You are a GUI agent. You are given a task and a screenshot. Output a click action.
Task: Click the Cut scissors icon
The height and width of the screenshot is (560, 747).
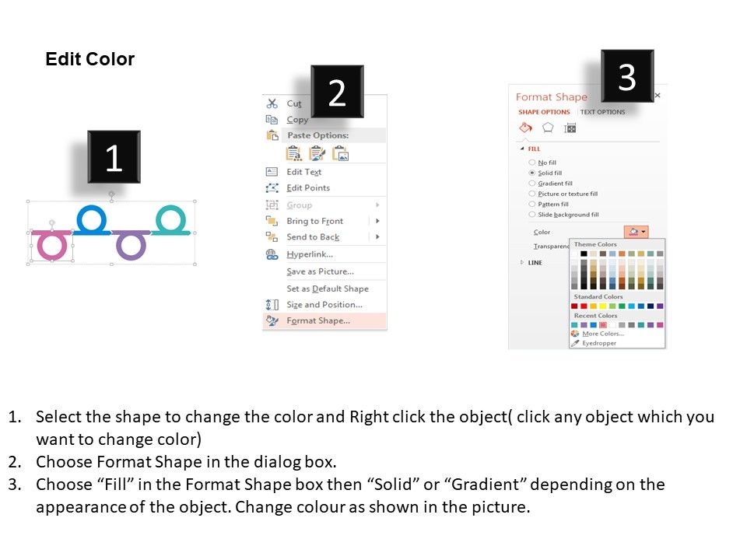(x=272, y=103)
